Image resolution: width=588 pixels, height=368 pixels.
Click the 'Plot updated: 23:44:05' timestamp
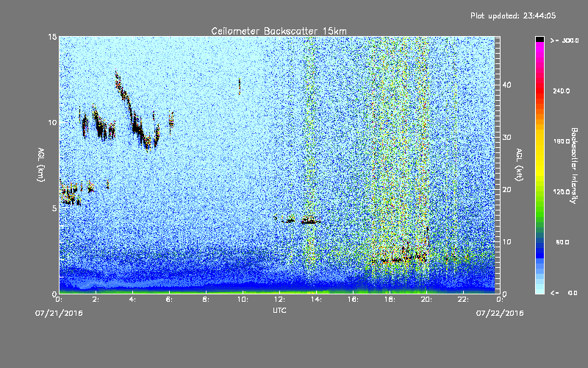[513, 15]
